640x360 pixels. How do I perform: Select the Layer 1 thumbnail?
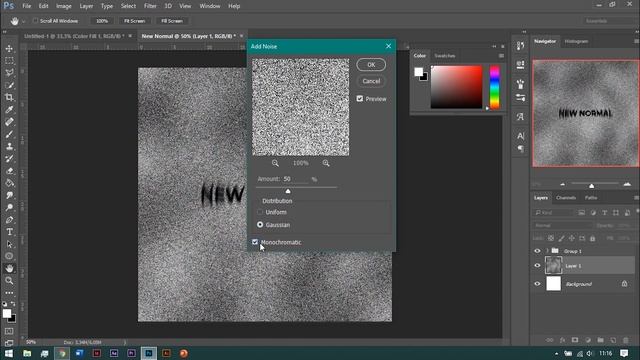[x=553, y=266]
